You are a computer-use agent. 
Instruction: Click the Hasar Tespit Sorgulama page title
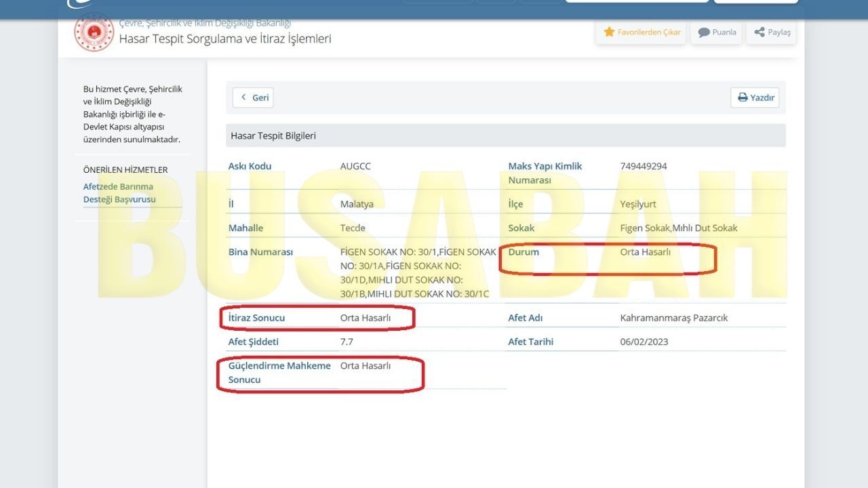(225, 39)
